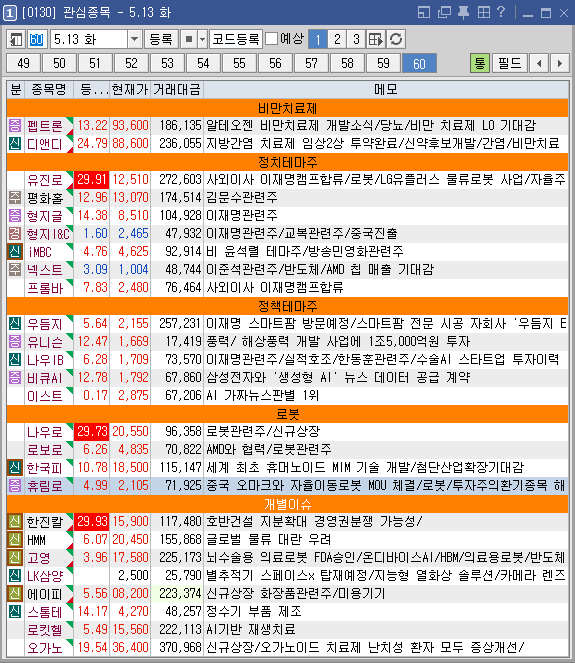Switch to group tab 52
Image resolution: width=575 pixels, height=663 pixels.
tap(131, 63)
